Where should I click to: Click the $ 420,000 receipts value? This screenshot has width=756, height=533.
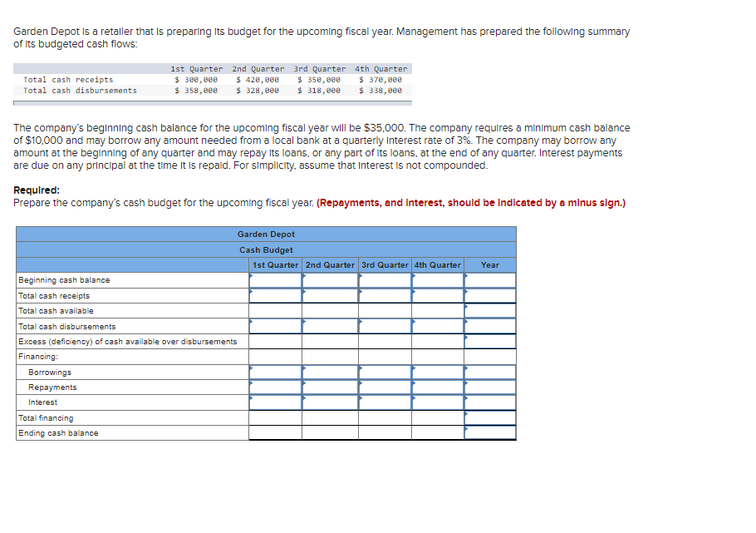258,80
